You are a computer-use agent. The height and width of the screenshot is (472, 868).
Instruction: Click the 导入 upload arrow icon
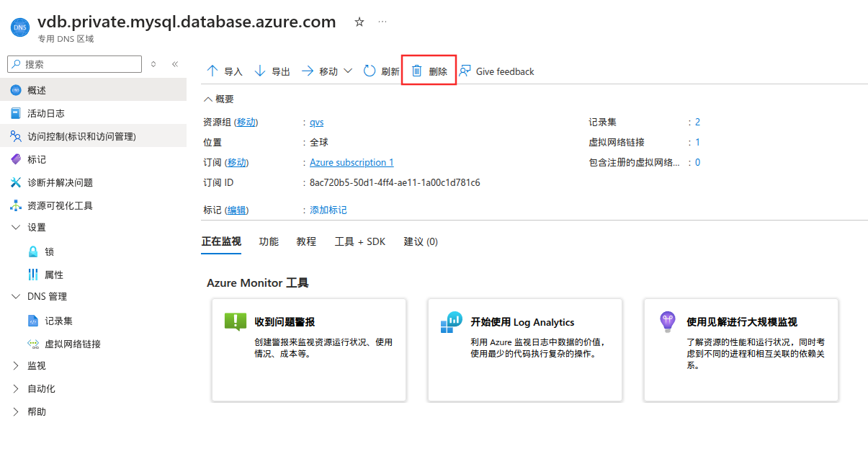pos(212,71)
